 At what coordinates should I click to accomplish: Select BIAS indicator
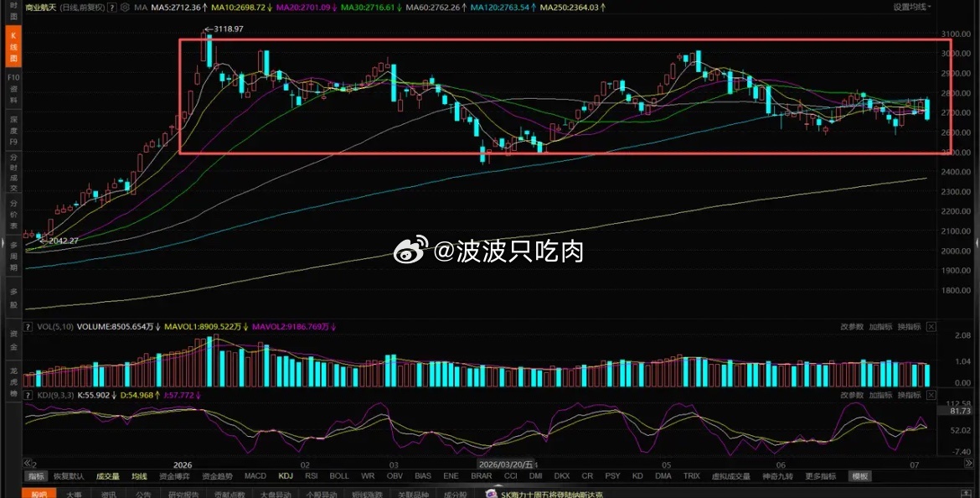pyautogui.click(x=422, y=476)
